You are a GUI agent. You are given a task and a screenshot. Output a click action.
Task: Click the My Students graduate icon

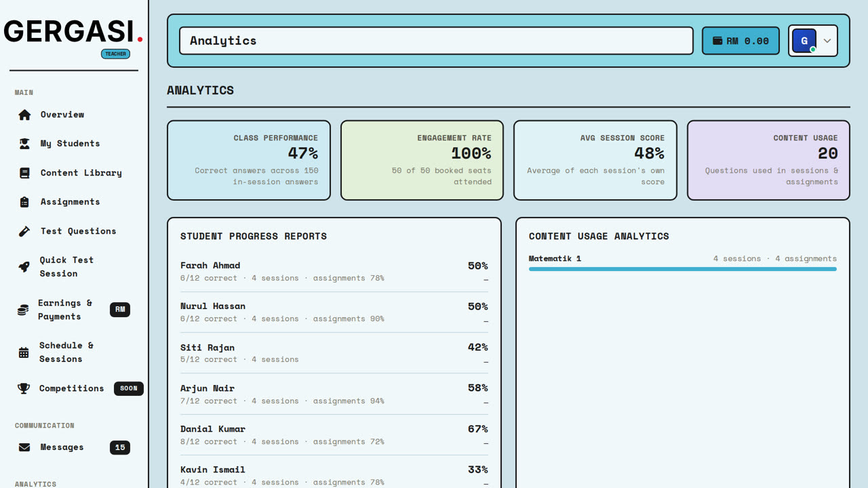point(24,144)
